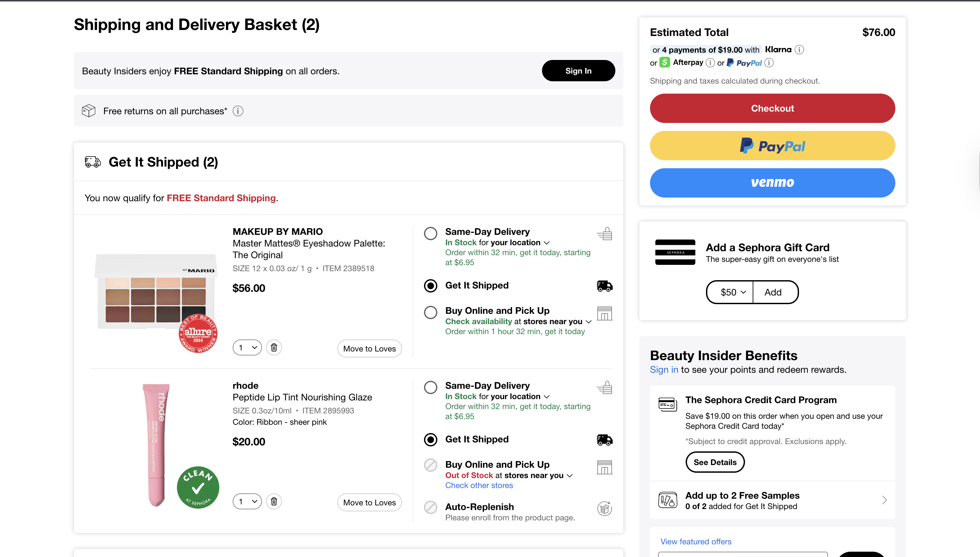Viewport: 980px width, 557px height.
Task: Open the eyeshadow palette quantity dropdown
Action: 247,347
